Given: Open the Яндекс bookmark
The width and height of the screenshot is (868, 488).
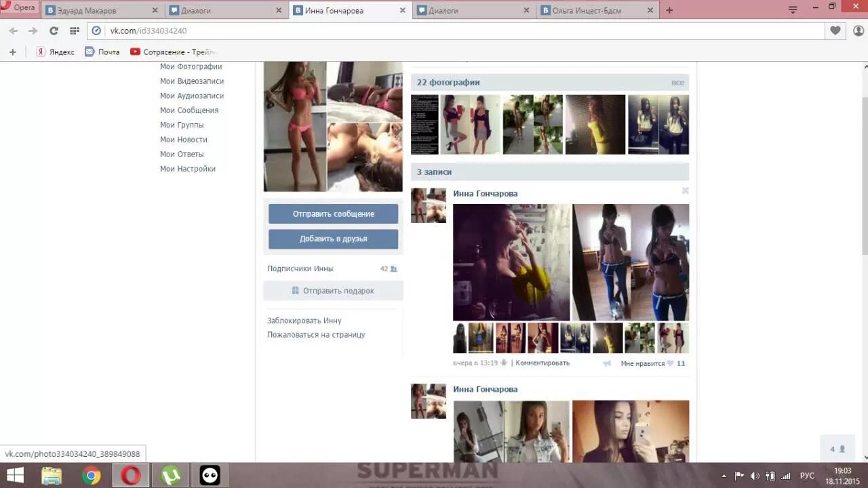Looking at the screenshot, I should coord(55,52).
